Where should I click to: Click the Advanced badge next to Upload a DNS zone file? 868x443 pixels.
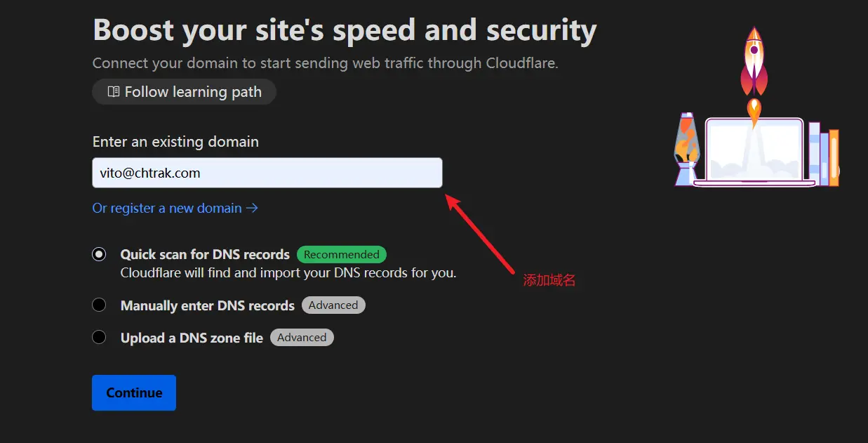(x=302, y=338)
